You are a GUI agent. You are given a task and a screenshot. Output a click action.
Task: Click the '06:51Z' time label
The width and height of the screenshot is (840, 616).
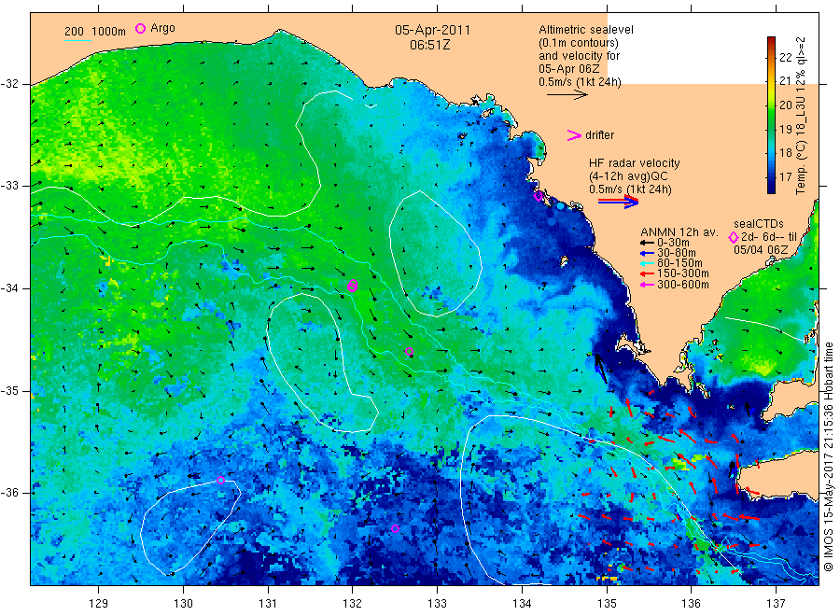(x=429, y=45)
